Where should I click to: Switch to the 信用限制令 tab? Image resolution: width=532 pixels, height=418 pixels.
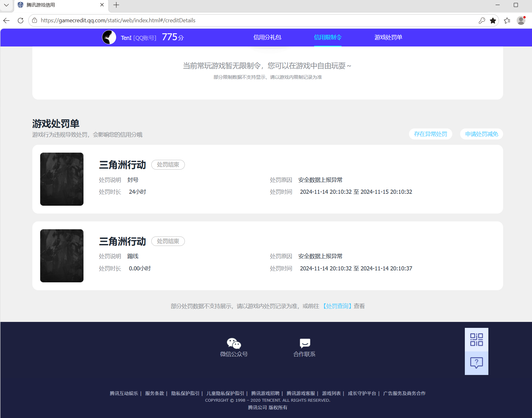328,37
